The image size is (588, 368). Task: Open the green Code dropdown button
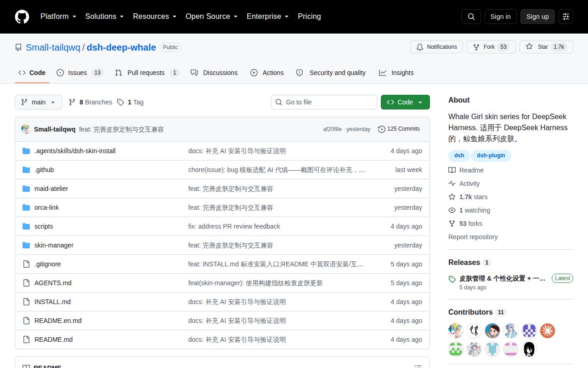(405, 102)
